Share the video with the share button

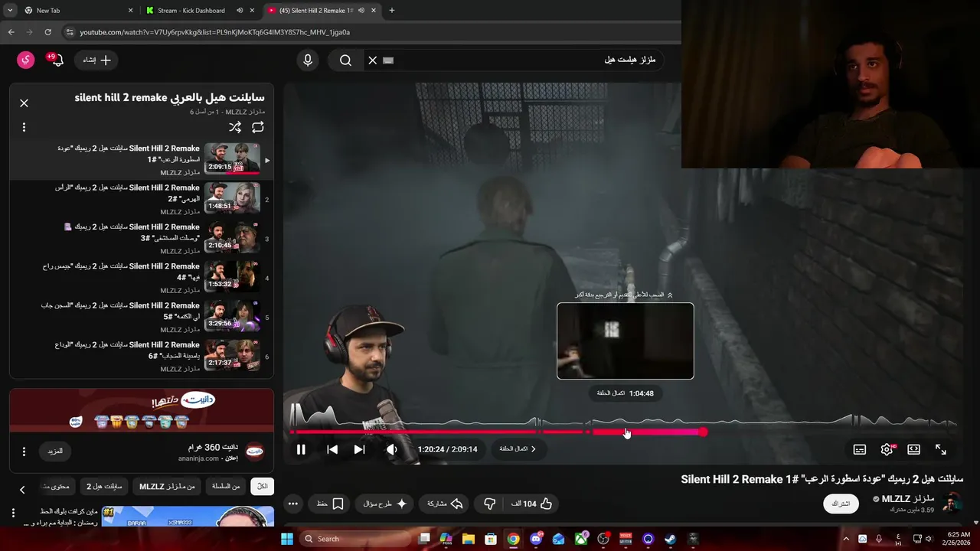tap(446, 504)
